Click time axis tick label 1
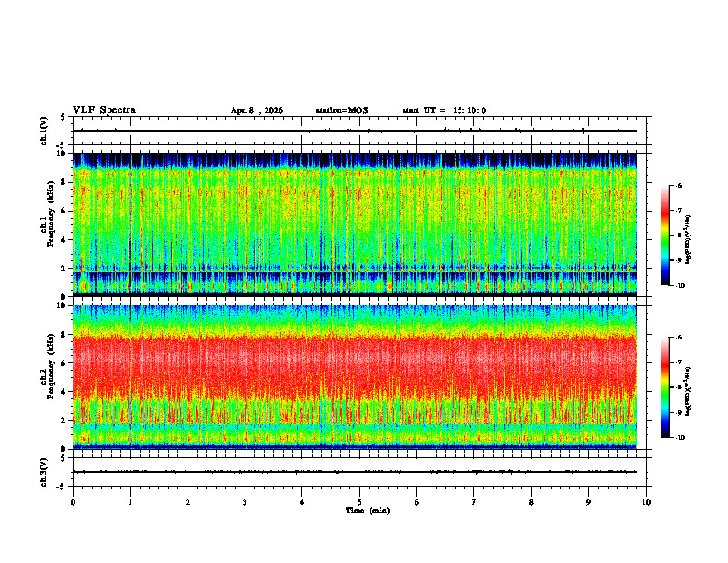 pos(130,502)
